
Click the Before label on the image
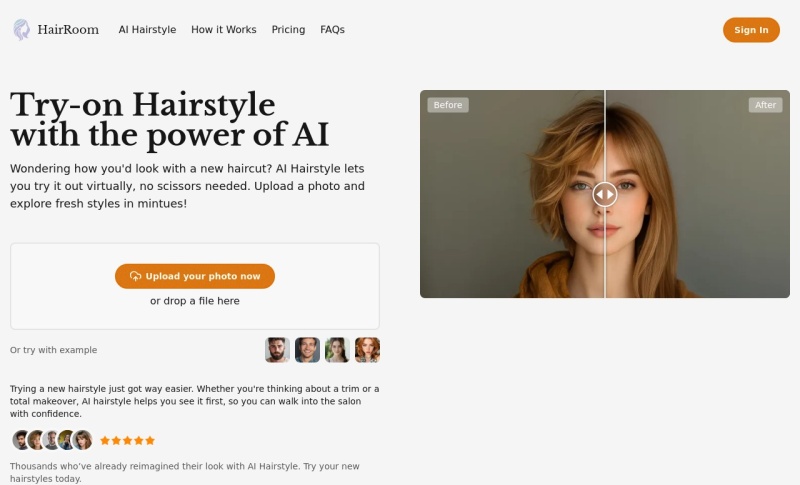coord(448,105)
